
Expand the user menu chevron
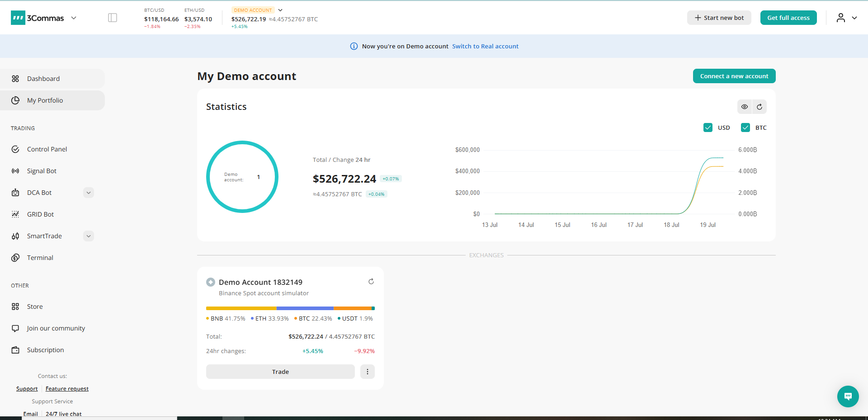[x=854, y=18]
